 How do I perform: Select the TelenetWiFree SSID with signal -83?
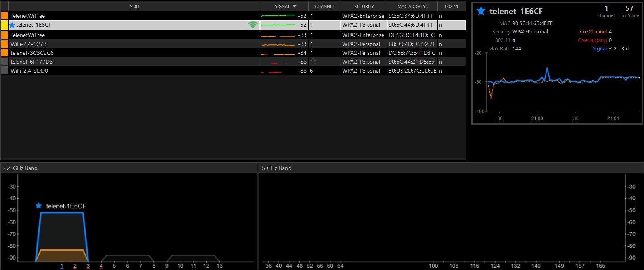tap(27, 35)
